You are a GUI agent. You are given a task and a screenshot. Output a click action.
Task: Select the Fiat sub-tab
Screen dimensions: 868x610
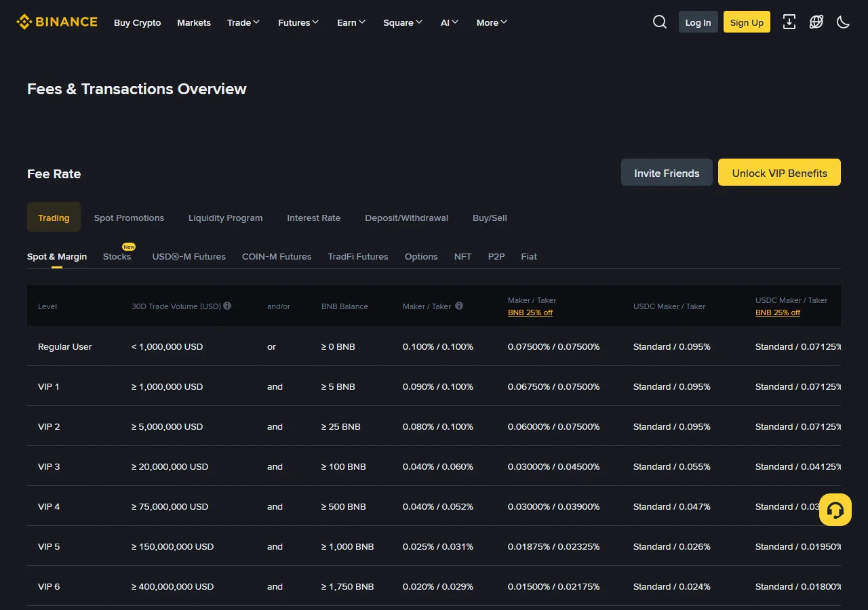click(x=529, y=256)
